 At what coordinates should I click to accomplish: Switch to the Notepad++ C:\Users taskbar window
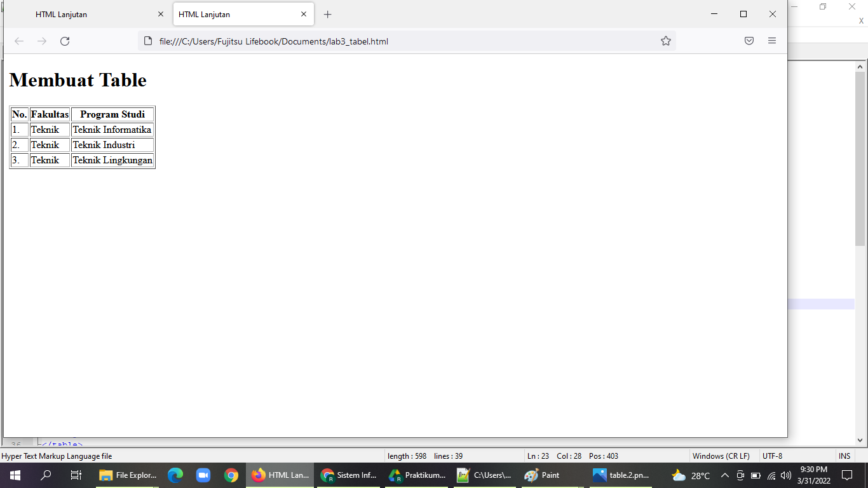tap(486, 475)
